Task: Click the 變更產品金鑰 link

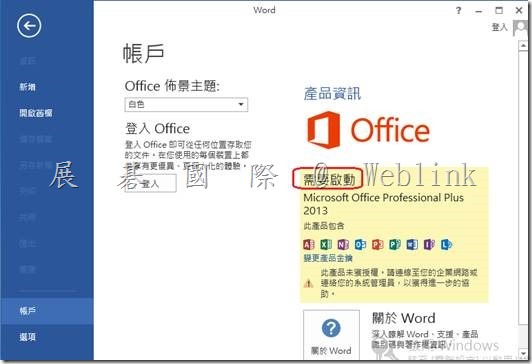Action: coord(328,258)
